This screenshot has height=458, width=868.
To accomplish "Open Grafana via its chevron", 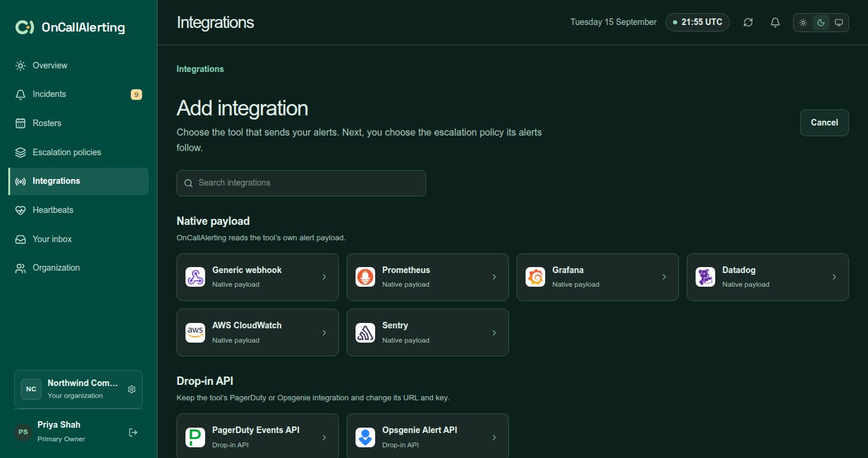I will click(x=664, y=277).
